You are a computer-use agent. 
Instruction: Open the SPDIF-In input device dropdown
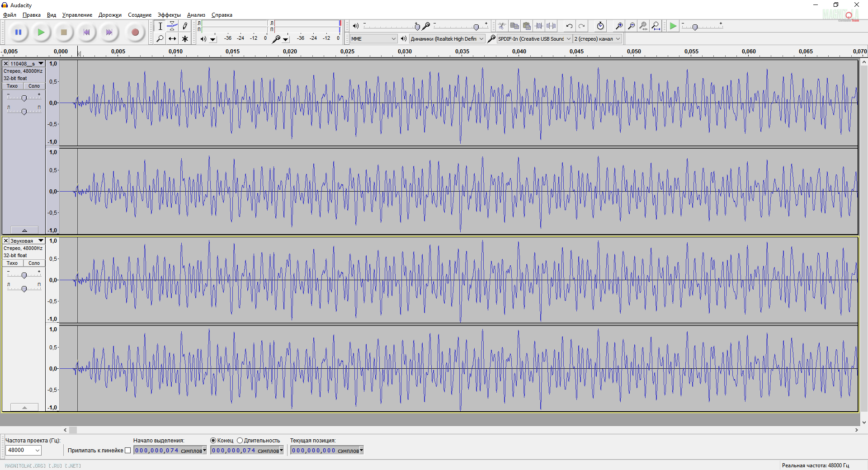coord(534,39)
